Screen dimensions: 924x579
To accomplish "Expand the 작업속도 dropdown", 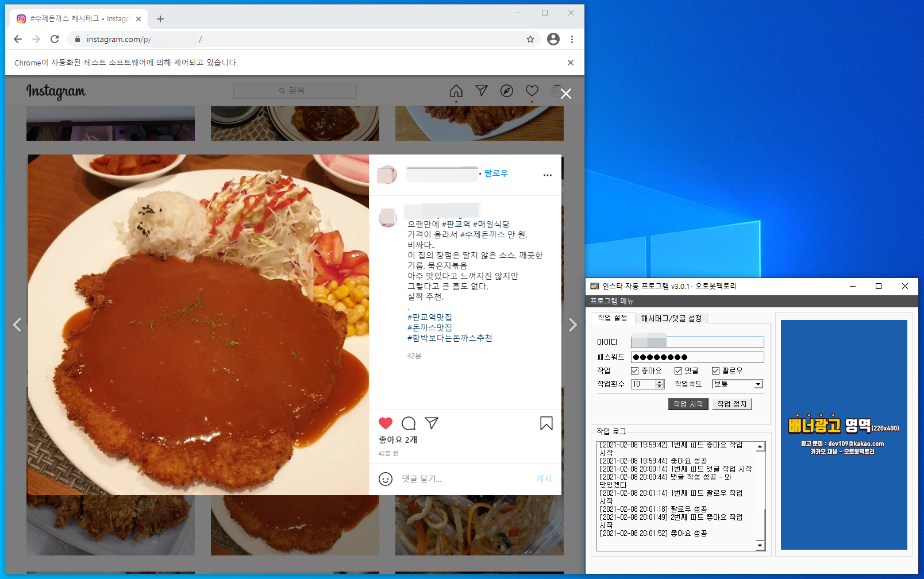I will click(759, 384).
